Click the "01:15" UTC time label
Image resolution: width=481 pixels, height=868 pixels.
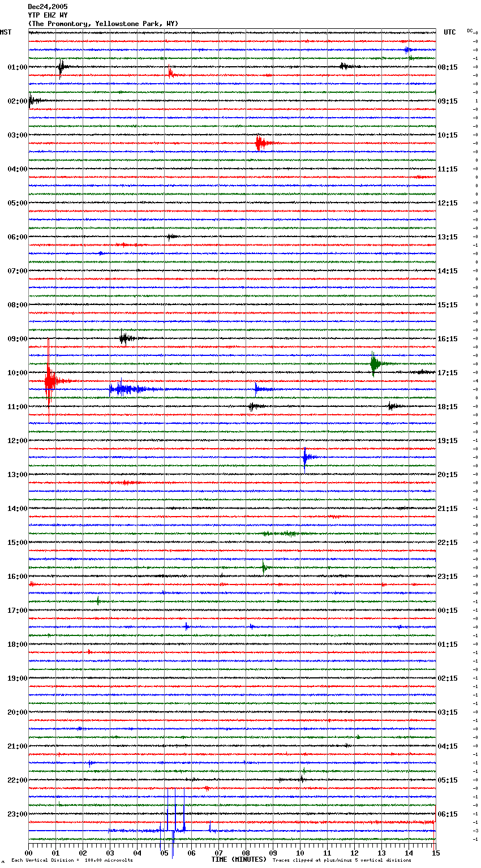click(x=448, y=644)
